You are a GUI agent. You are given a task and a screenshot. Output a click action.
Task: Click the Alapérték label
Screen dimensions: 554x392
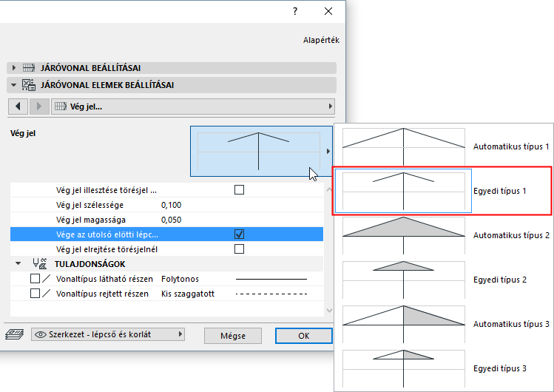[321, 40]
